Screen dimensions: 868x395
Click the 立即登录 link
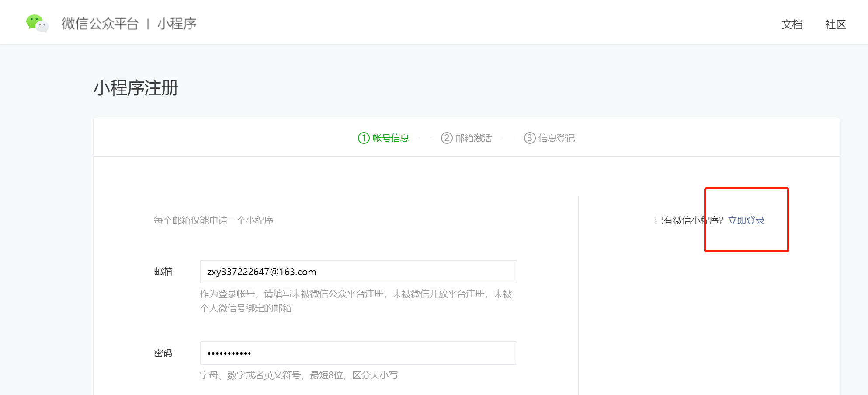point(746,220)
